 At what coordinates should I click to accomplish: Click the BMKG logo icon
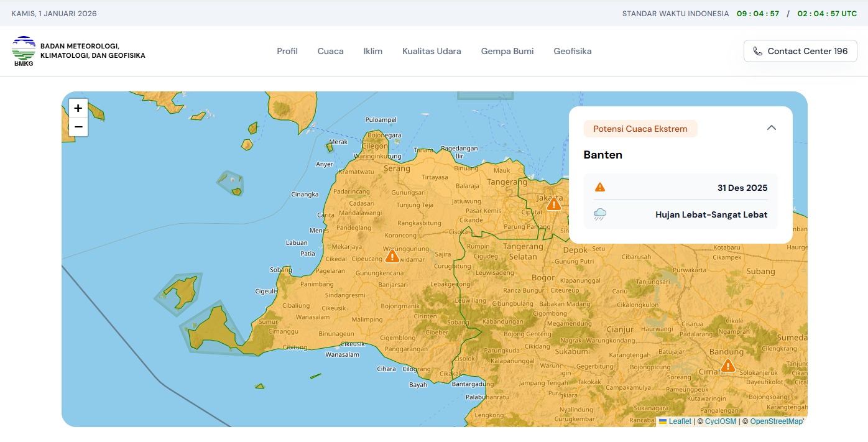(x=24, y=50)
